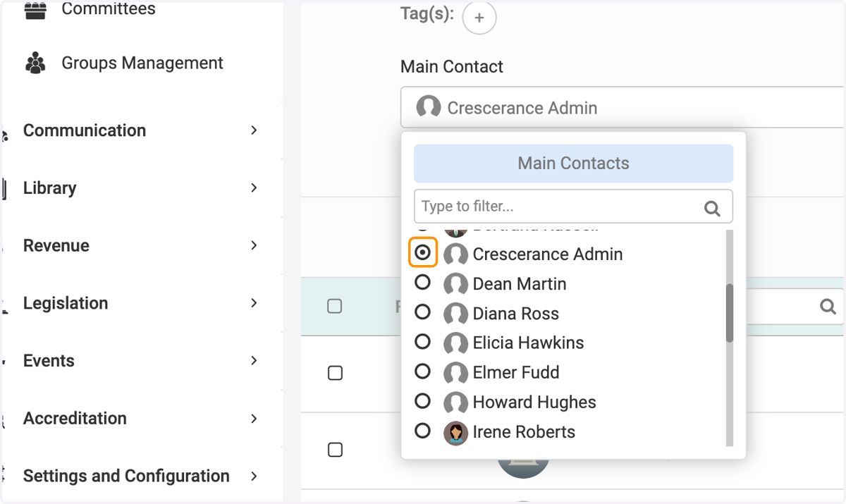Toggle the first table row checkbox
Image resolution: width=846 pixels, height=504 pixels.
336,374
